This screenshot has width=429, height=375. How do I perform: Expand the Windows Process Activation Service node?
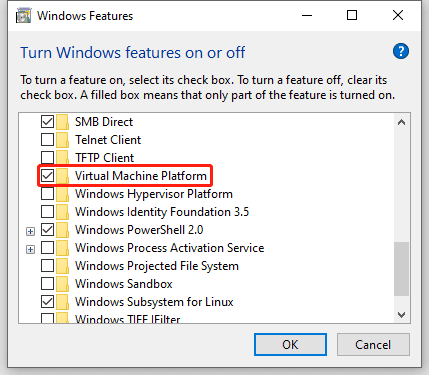pos(30,249)
